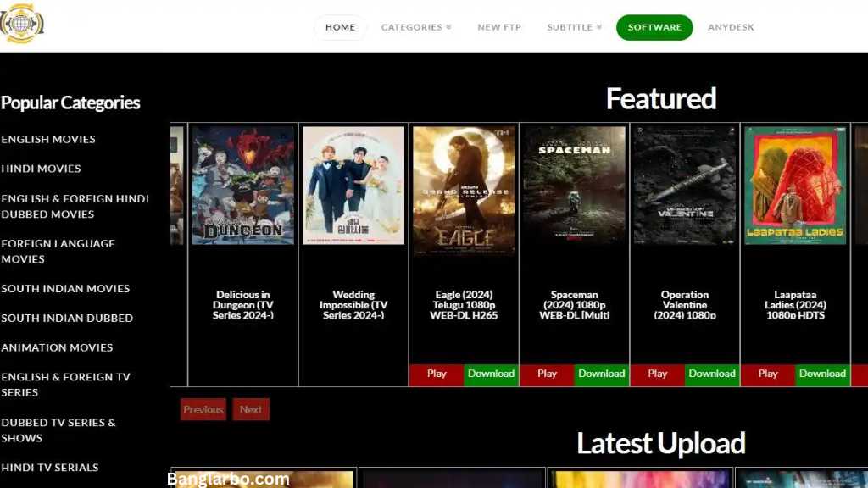This screenshot has width=868, height=488.
Task: Play Laapataa Ladies (2024)
Action: pos(768,374)
